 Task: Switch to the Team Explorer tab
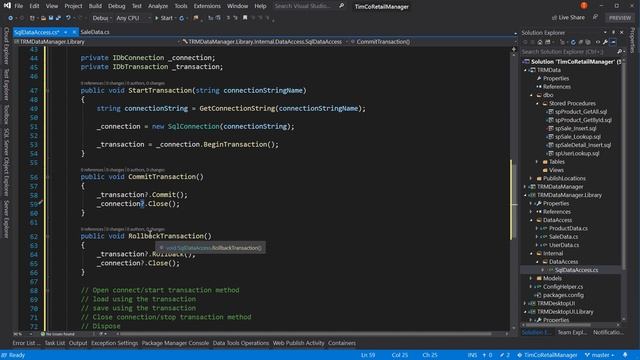tap(572, 333)
